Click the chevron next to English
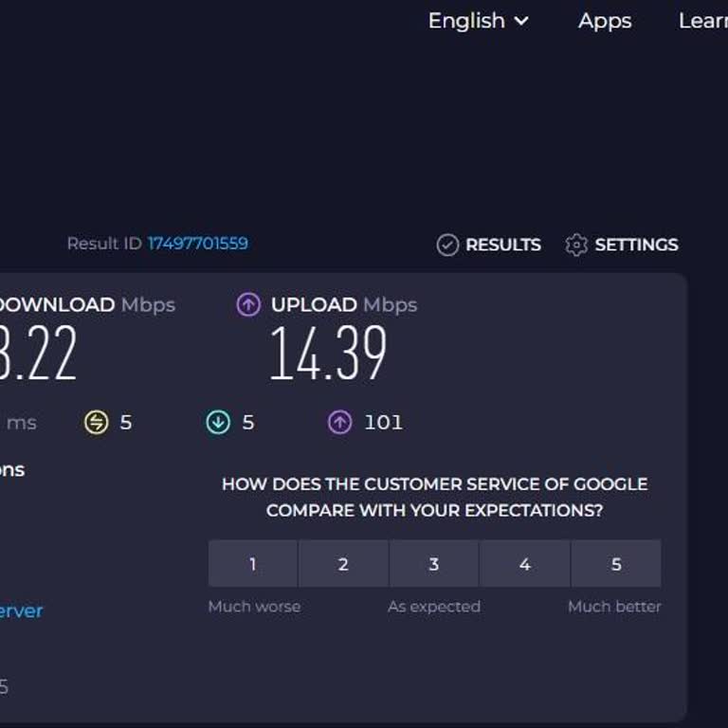The image size is (728, 728). (521, 21)
